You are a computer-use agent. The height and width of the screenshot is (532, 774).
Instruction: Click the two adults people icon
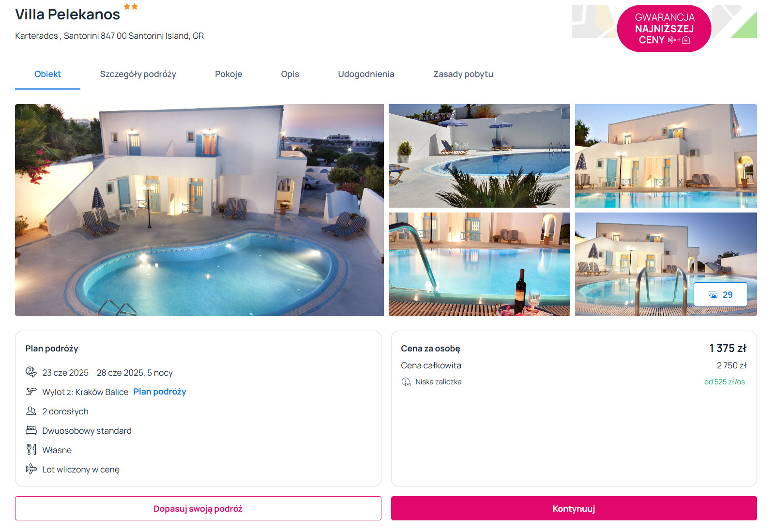click(x=31, y=411)
